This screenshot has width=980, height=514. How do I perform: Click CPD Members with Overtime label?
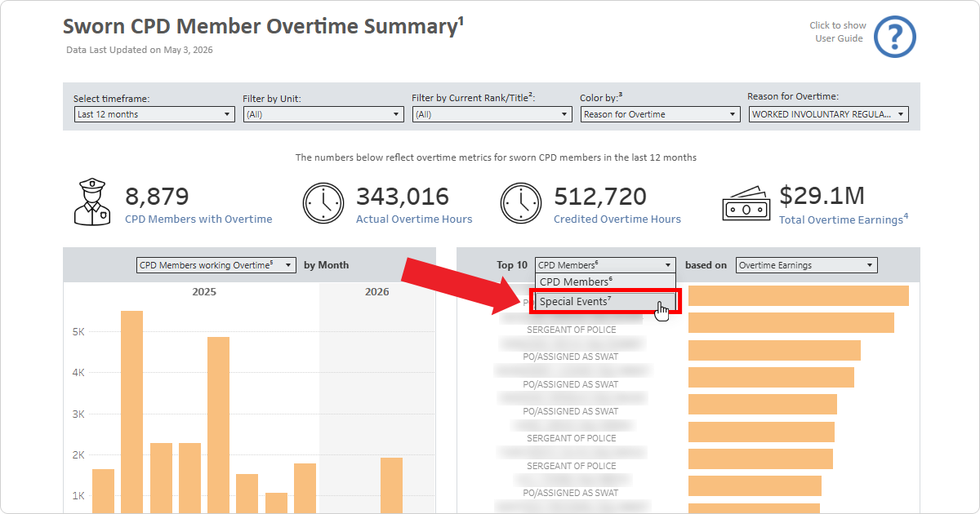click(198, 219)
